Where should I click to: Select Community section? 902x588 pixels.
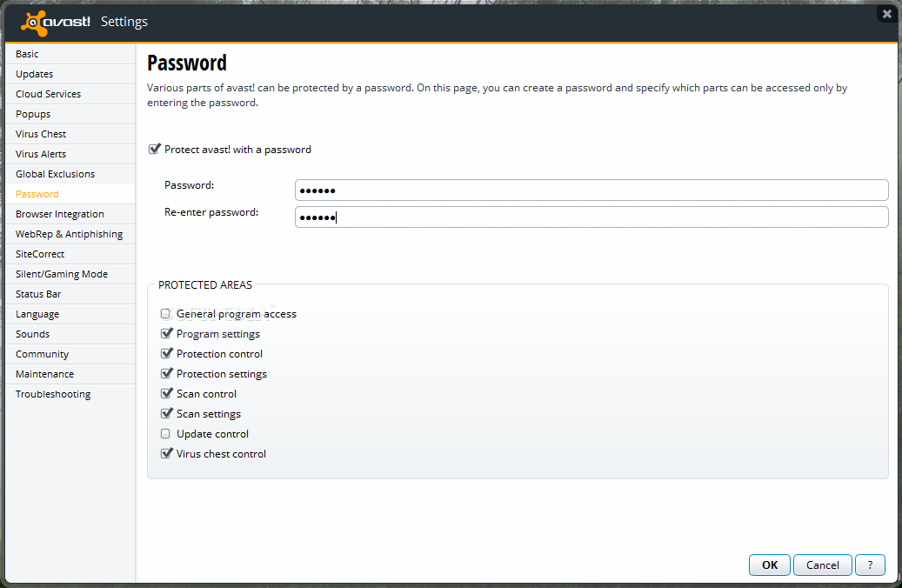click(x=70, y=354)
